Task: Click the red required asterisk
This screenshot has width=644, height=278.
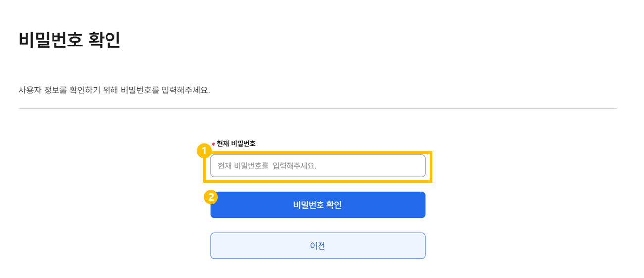Action: 213,144
